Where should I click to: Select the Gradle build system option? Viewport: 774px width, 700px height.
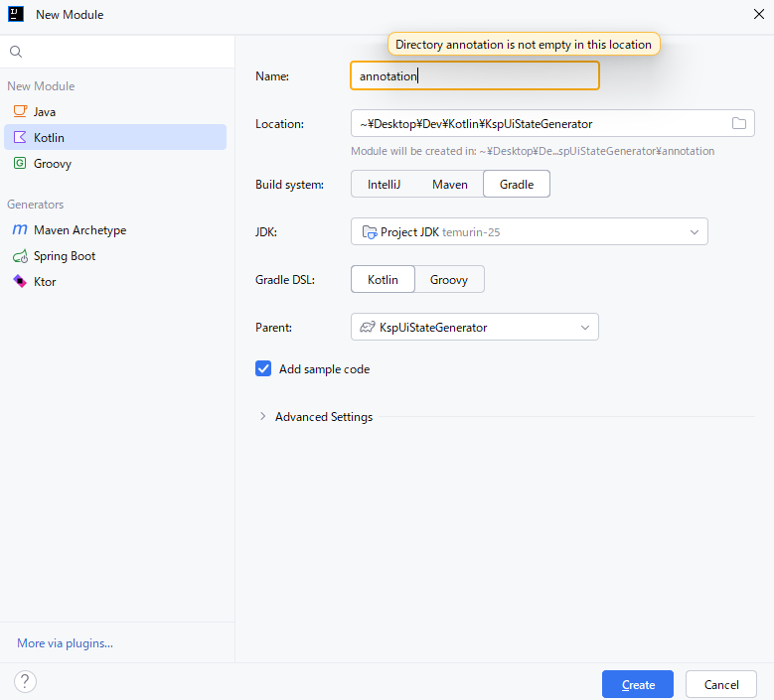(516, 185)
